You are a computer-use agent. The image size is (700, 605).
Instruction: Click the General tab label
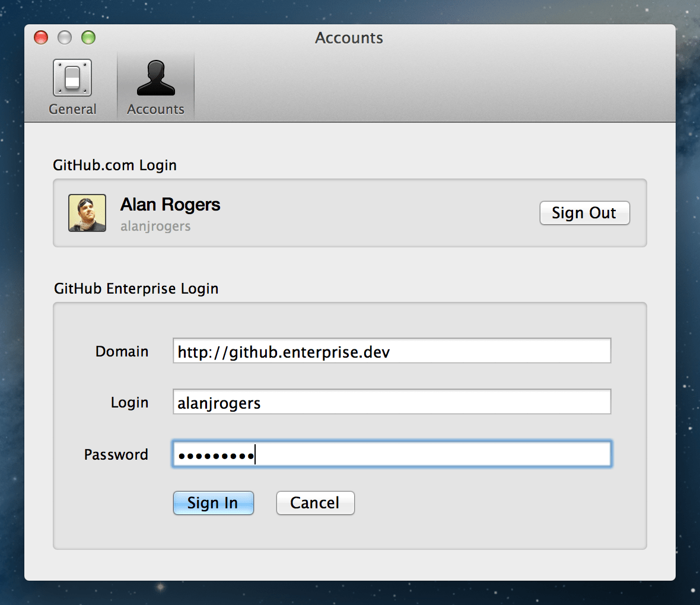[x=72, y=110]
